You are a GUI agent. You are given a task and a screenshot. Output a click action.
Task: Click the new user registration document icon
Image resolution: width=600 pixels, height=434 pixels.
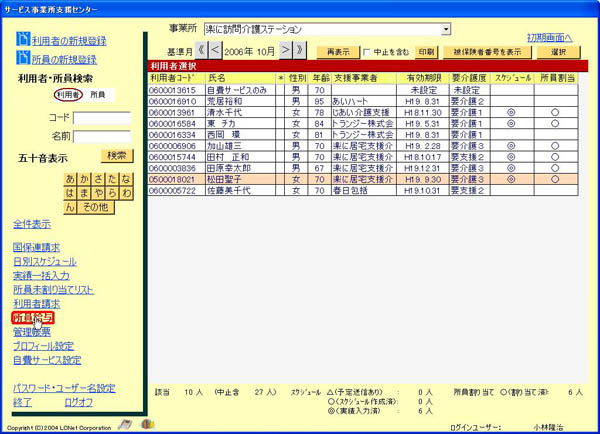23,39
